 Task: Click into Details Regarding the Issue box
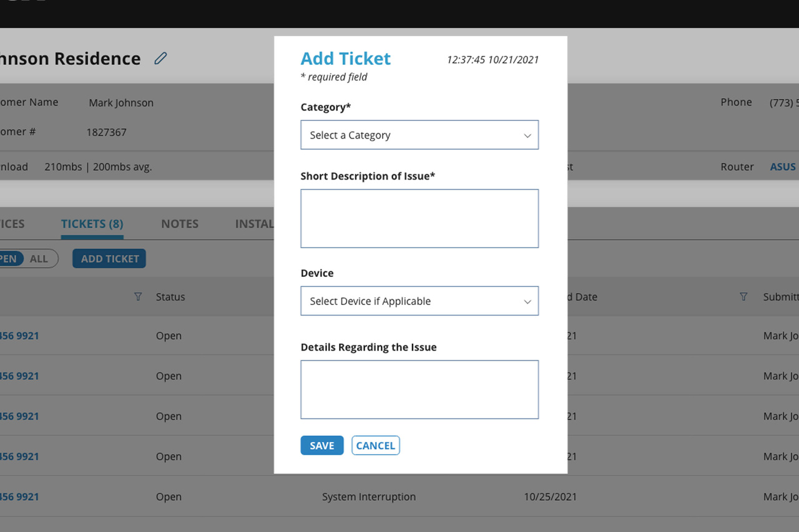tap(419, 389)
